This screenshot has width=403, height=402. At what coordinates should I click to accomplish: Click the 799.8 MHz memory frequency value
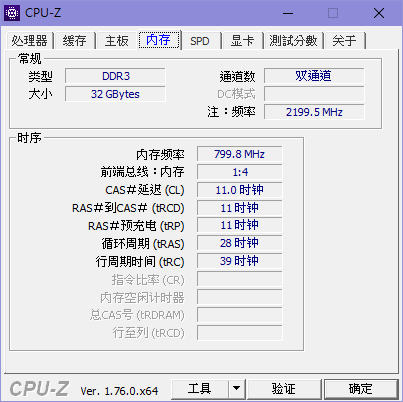[x=239, y=154]
